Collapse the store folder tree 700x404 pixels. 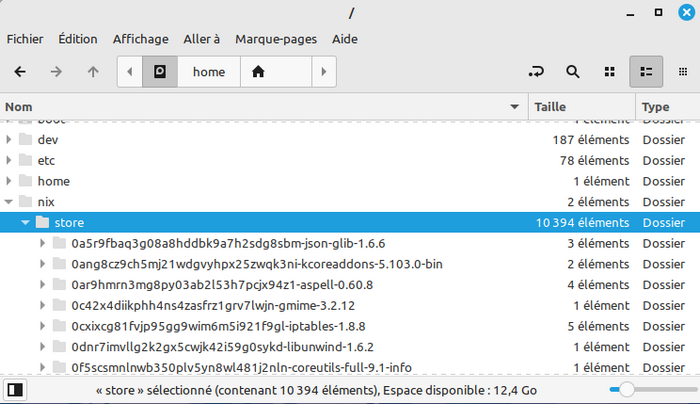click(26, 222)
